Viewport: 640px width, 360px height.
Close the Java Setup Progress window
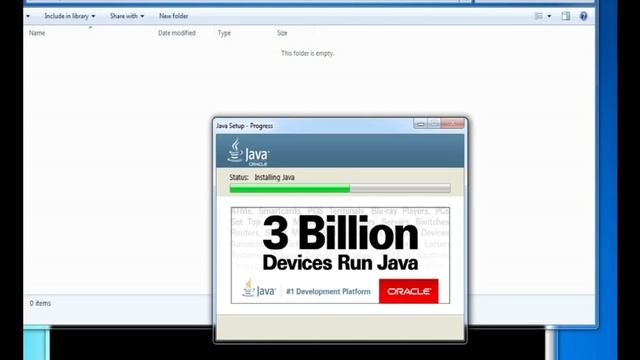(452, 124)
